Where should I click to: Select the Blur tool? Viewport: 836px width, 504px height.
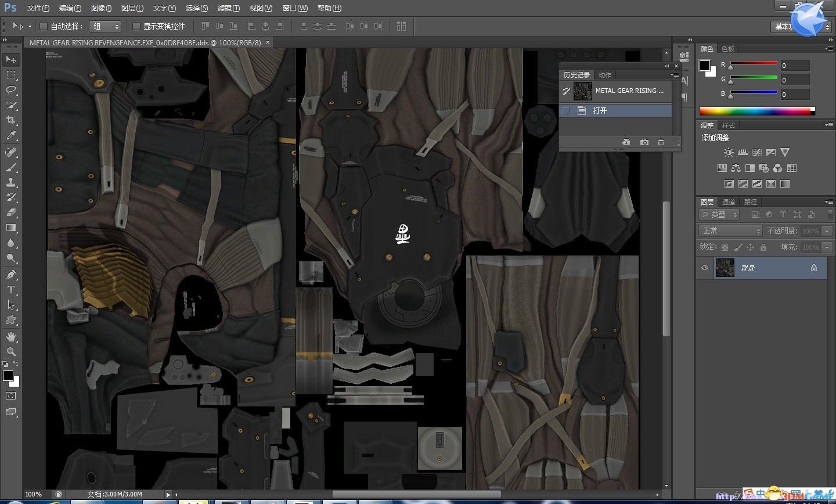(x=10, y=243)
